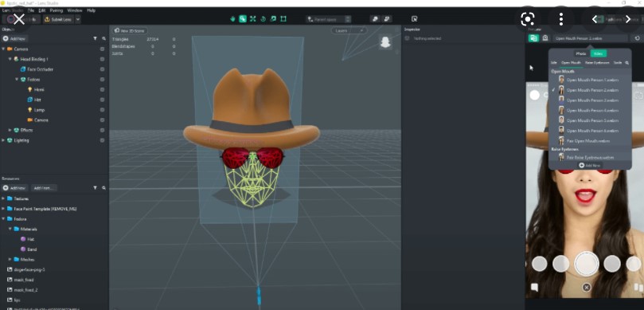
Task: Click the green preview mode icon
Action: 533,37
